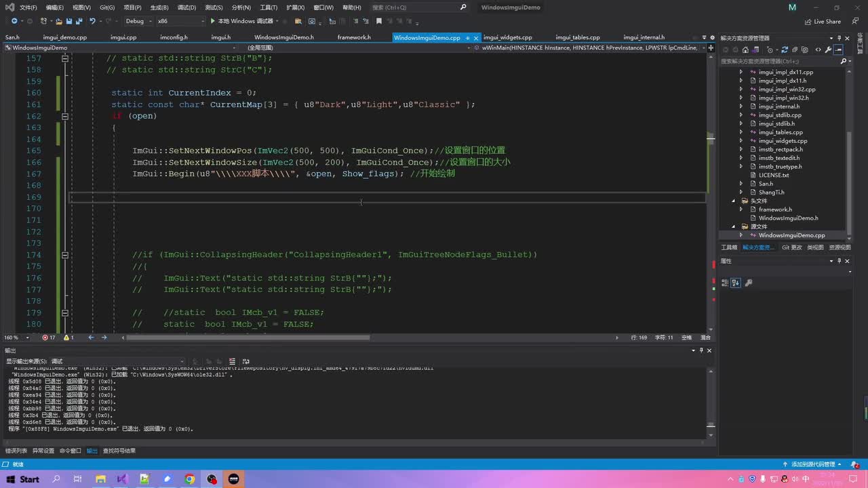Expand the imgui_impl_dx11.cpp tree node
868x488 pixels.
(x=741, y=72)
